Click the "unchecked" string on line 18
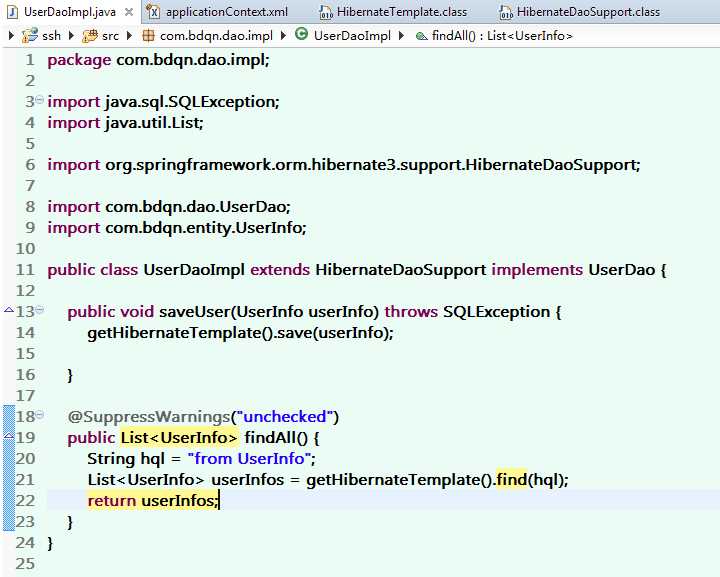The width and height of the screenshot is (720, 577). 285,417
